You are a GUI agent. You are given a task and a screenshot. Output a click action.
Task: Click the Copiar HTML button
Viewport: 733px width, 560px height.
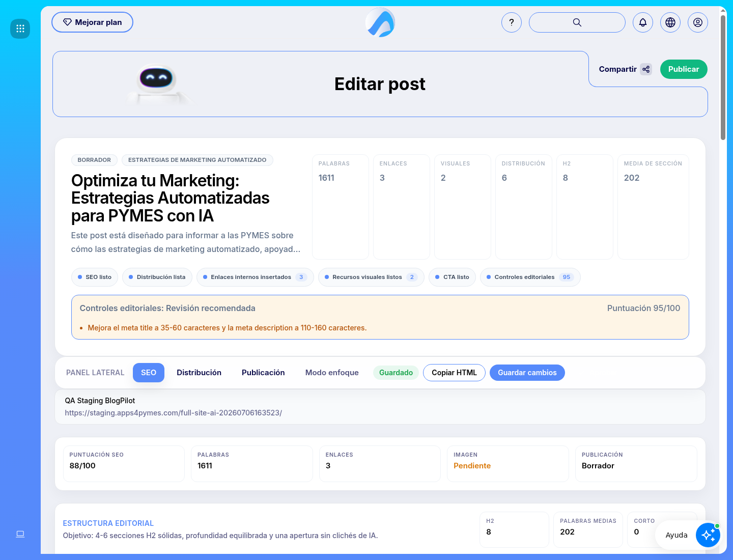(x=454, y=373)
